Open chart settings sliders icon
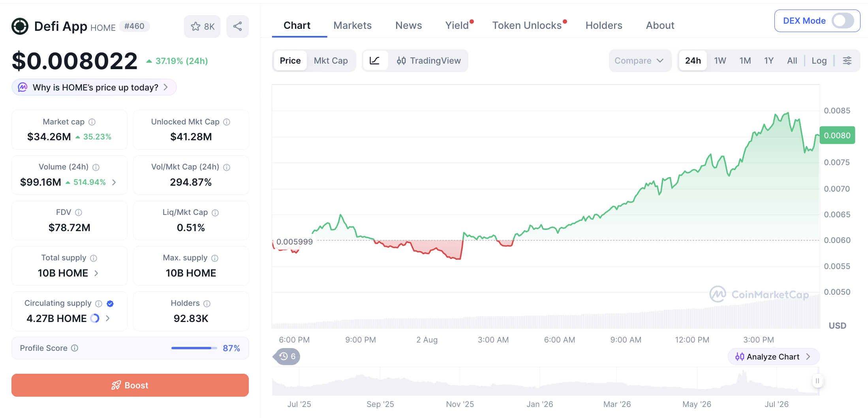868x418 pixels. coord(847,60)
